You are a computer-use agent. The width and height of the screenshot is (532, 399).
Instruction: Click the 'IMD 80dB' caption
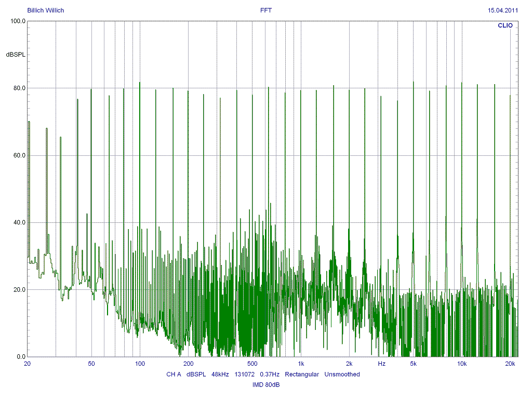266,384
